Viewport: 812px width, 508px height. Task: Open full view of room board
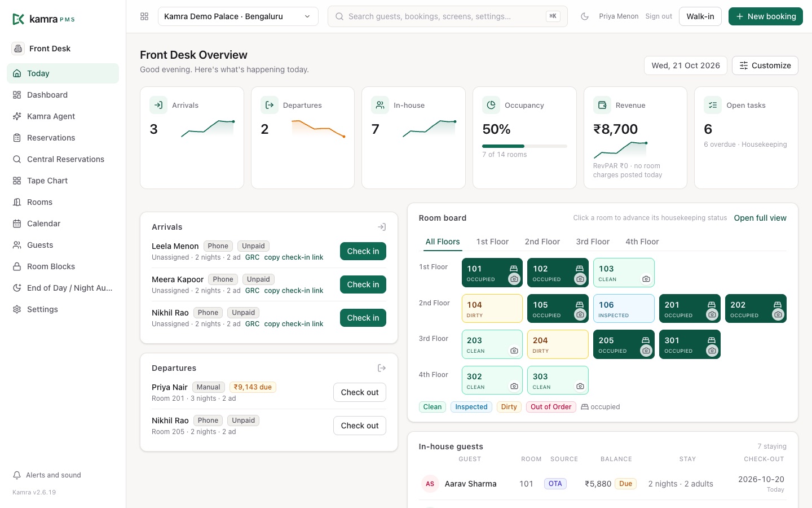point(760,218)
